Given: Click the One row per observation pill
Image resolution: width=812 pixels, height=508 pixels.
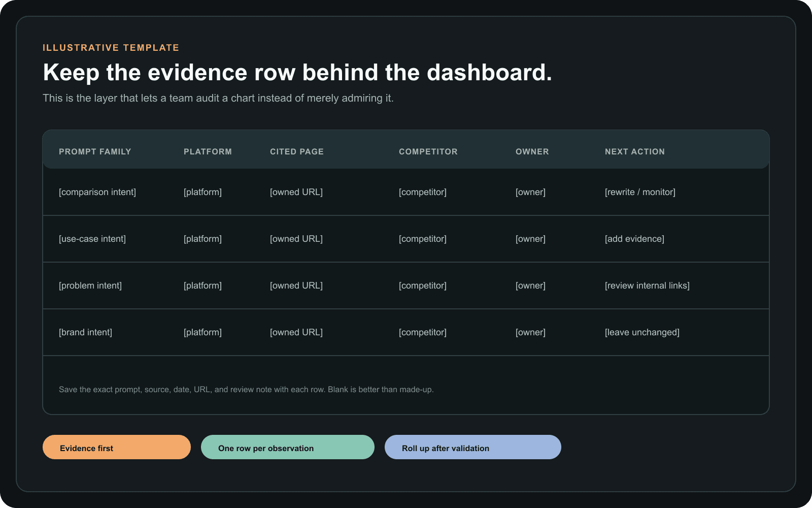Looking at the screenshot, I should pos(288,447).
